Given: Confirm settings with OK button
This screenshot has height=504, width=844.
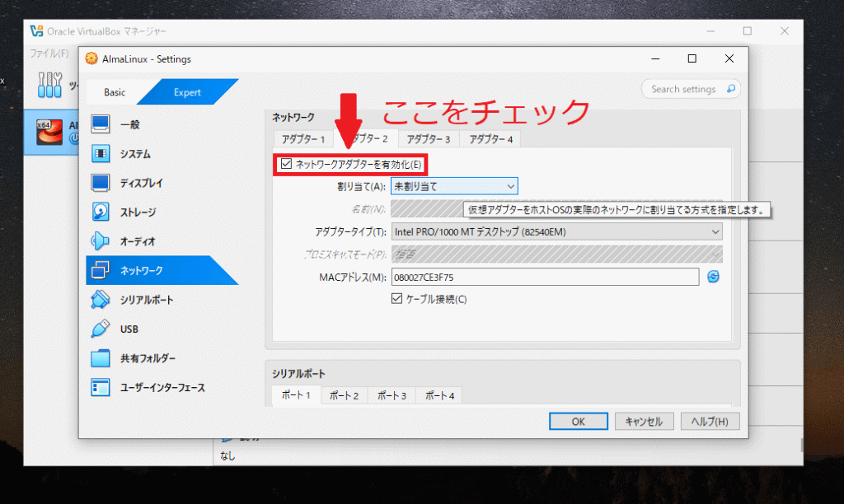Looking at the screenshot, I should pyautogui.click(x=578, y=421).
